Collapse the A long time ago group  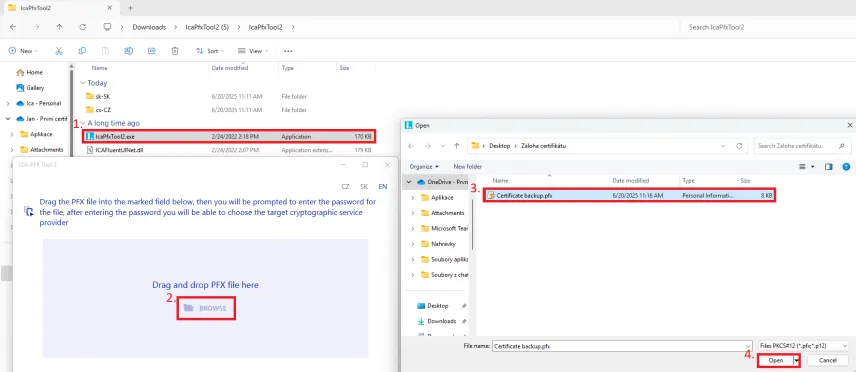pyautogui.click(x=83, y=123)
